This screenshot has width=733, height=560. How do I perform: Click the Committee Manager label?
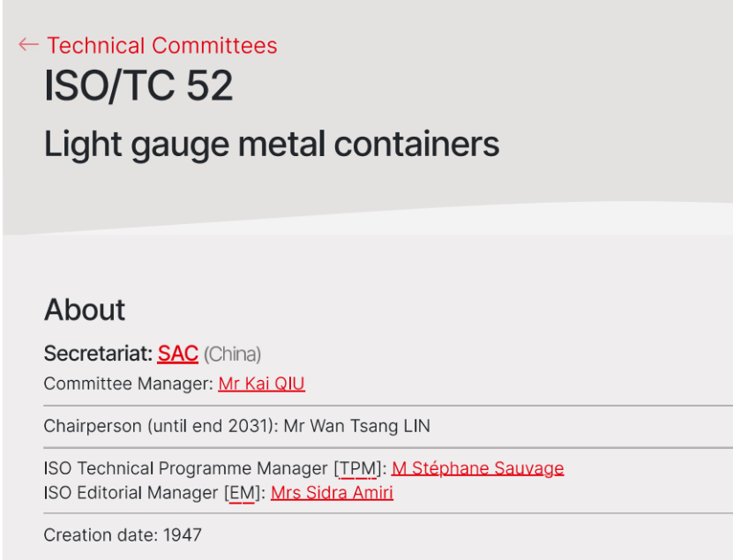(x=127, y=384)
